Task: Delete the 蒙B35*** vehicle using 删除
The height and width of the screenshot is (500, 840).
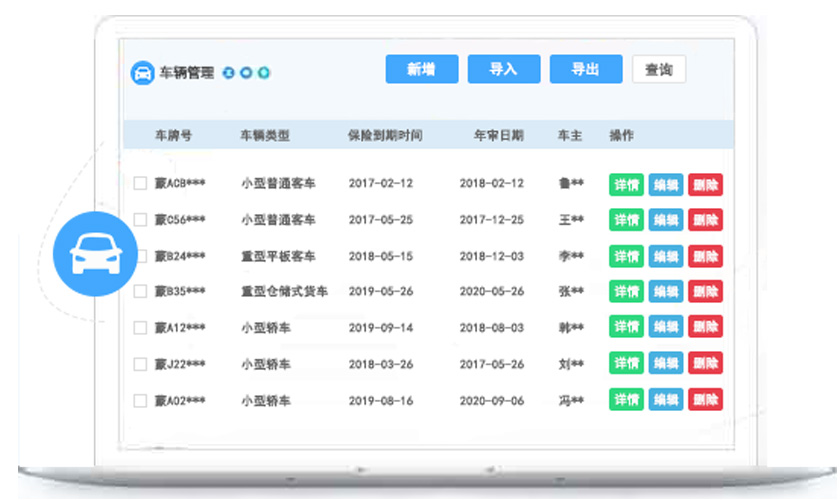Action: [705, 292]
